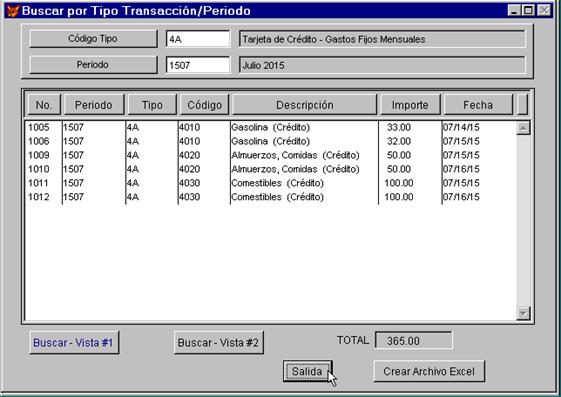Click Crear Archivo Excel button
Screen dimensions: 561x397
pos(429,371)
